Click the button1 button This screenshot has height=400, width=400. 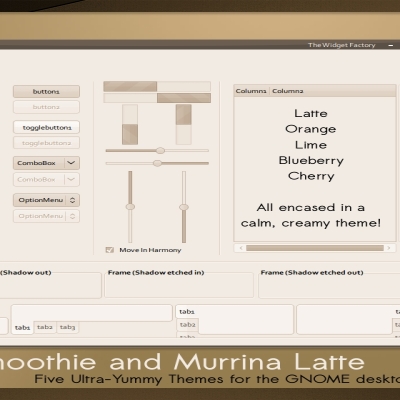click(x=46, y=91)
